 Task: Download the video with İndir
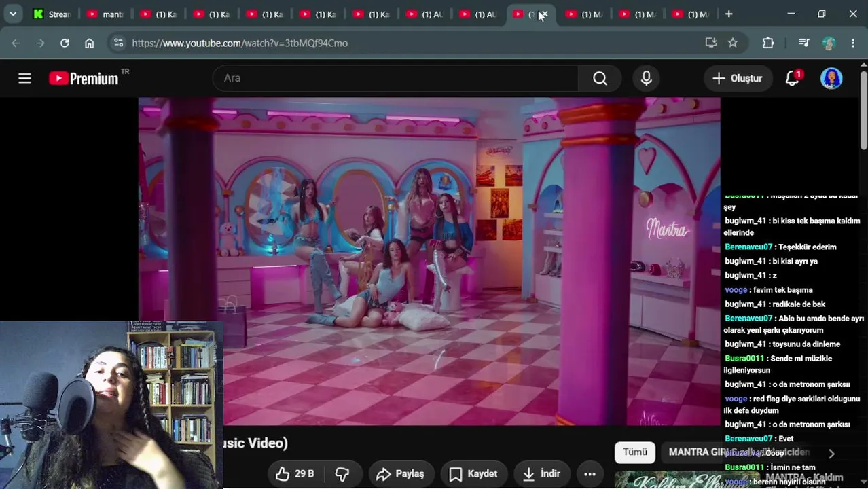click(x=541, y=473)
